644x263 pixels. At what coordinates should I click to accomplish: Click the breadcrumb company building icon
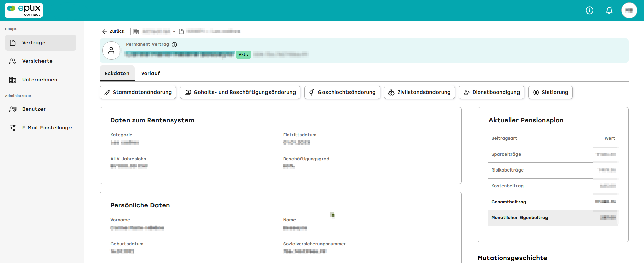pyautogui.click(x=136, y=32)
